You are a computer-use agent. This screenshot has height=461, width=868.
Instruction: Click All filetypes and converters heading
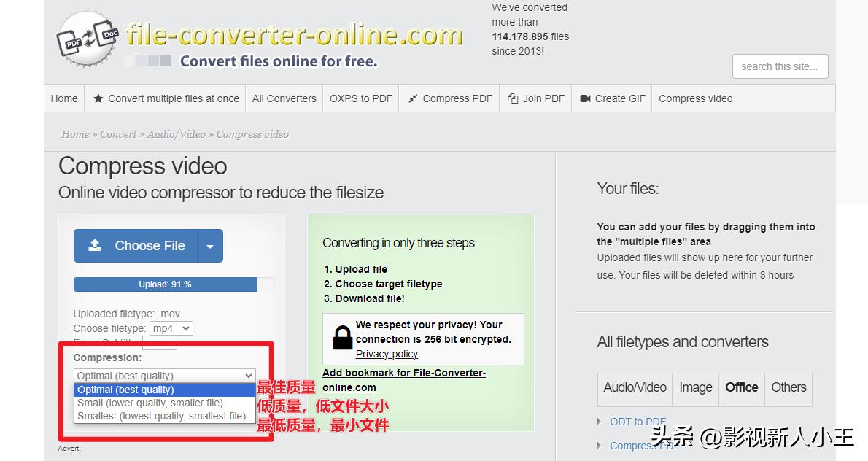tap(683, 342)
